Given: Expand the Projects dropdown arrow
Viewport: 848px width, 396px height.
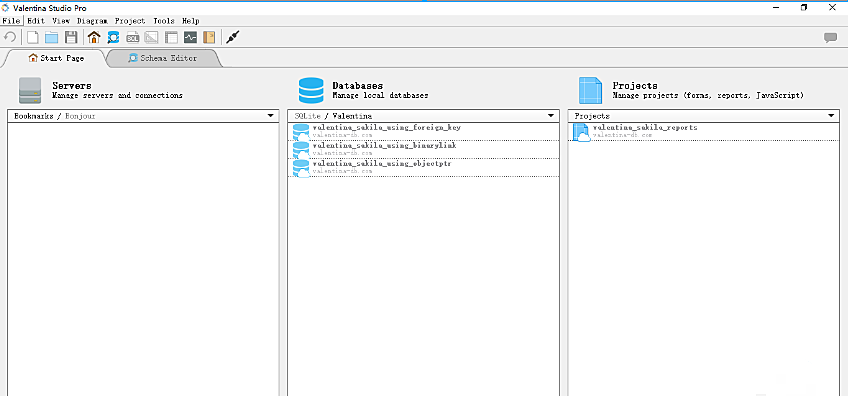Looking at the screenshot, I should pyautogui.click(x=831, y=116).
